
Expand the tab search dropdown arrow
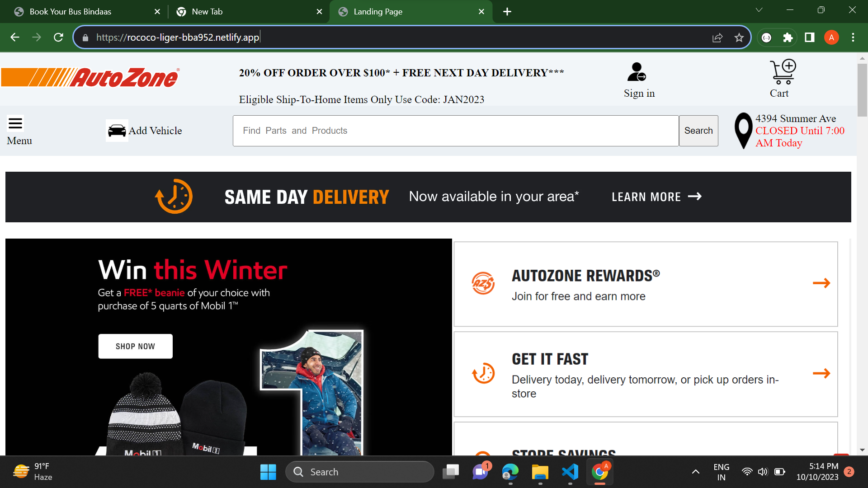(759, 10)
